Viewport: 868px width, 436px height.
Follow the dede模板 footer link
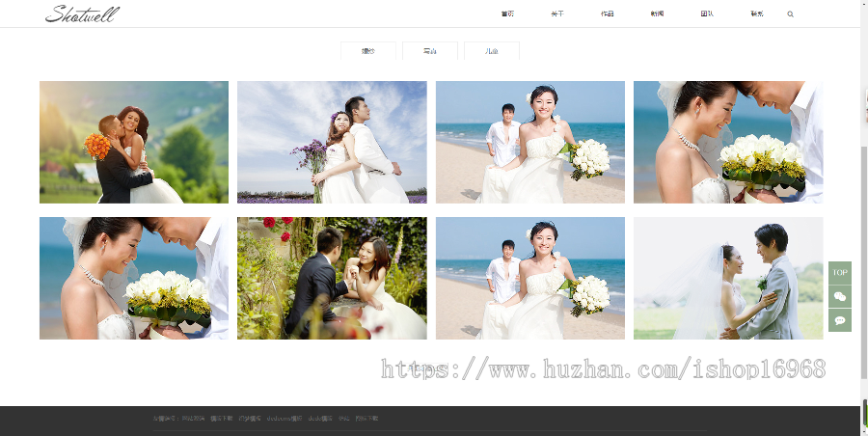[320, 419]
